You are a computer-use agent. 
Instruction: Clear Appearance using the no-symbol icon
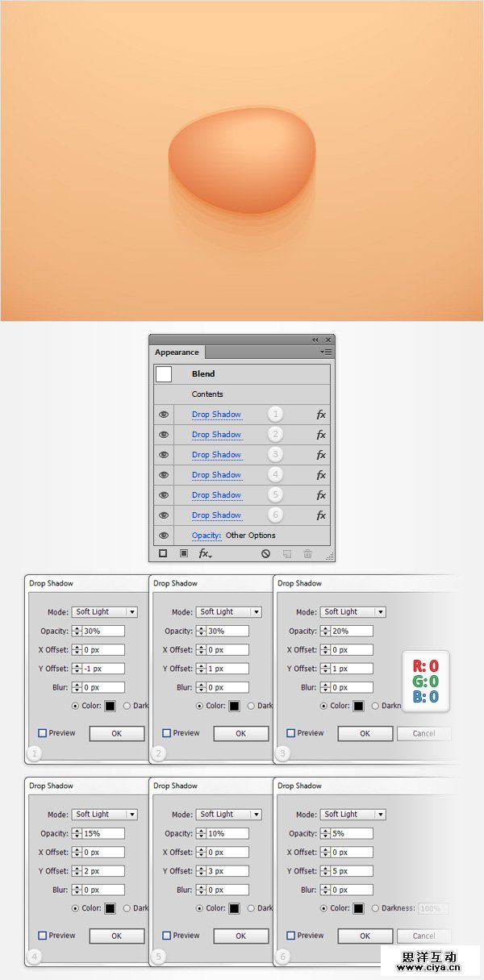click(x=265, y=554)
